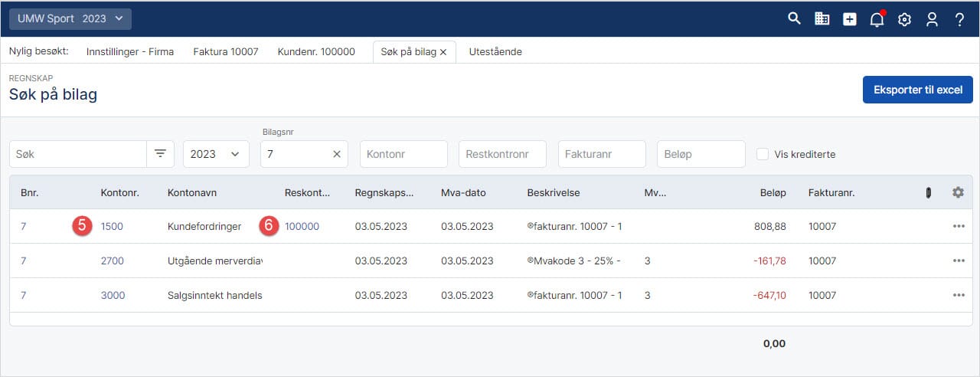Enable the Vis krediterte checkbox
Viewport: 980px width, 377px height.
point(763,154)
